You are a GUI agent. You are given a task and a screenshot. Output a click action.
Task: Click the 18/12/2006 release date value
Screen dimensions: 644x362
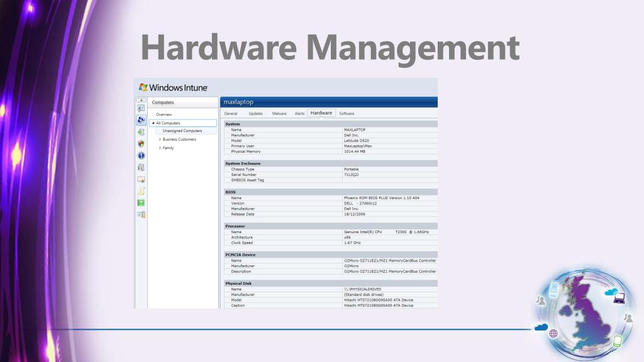pyautogui.click(x=355, y=214)
